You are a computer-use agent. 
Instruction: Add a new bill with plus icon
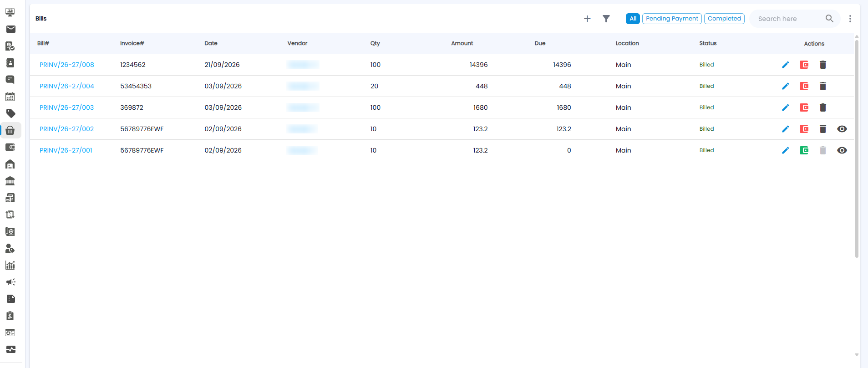point(587,19)
